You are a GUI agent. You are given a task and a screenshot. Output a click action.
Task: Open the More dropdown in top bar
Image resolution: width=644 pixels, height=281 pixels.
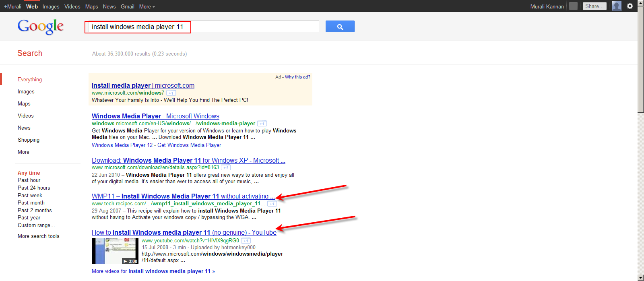147,6
